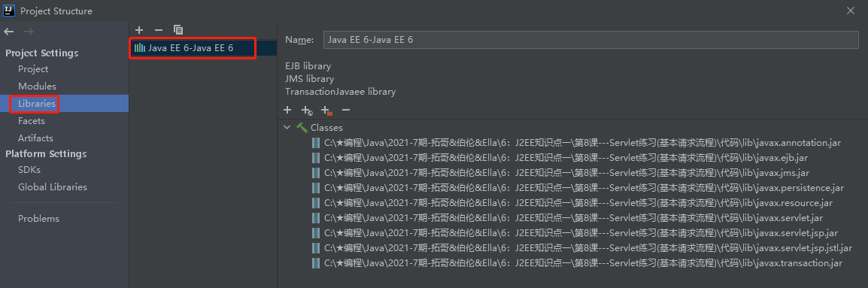
Task: Click the jar icon of javax.ejb.jar
Action: pyautogui.click(x=316, y=158)
